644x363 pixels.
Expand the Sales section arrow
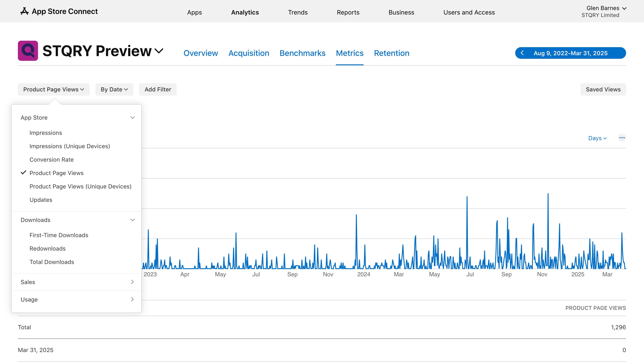132,282
